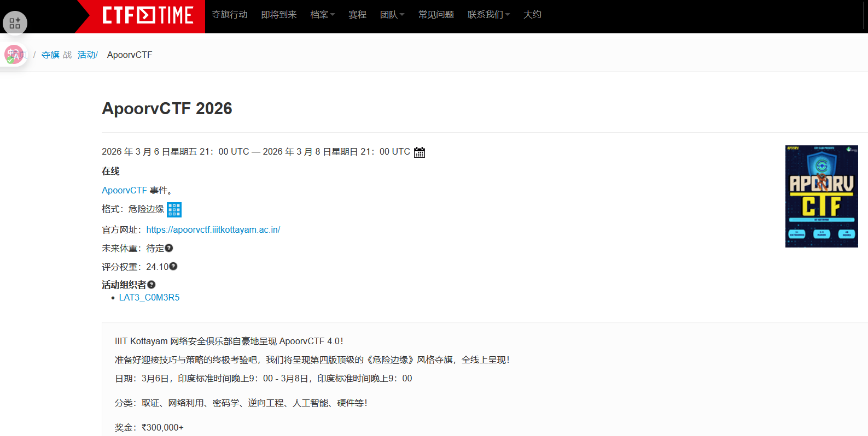Open the 常见问题 page
The image size is (868, 436).
coord(436,15)
